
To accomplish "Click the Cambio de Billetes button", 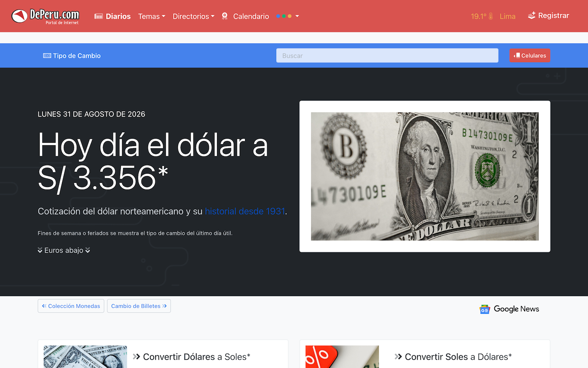I will [139, 306].
